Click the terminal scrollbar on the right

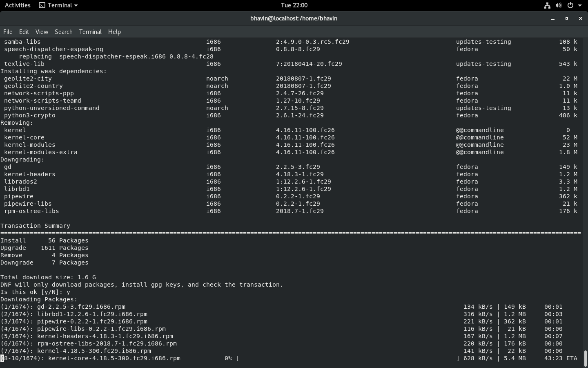[x=586, y=356]
